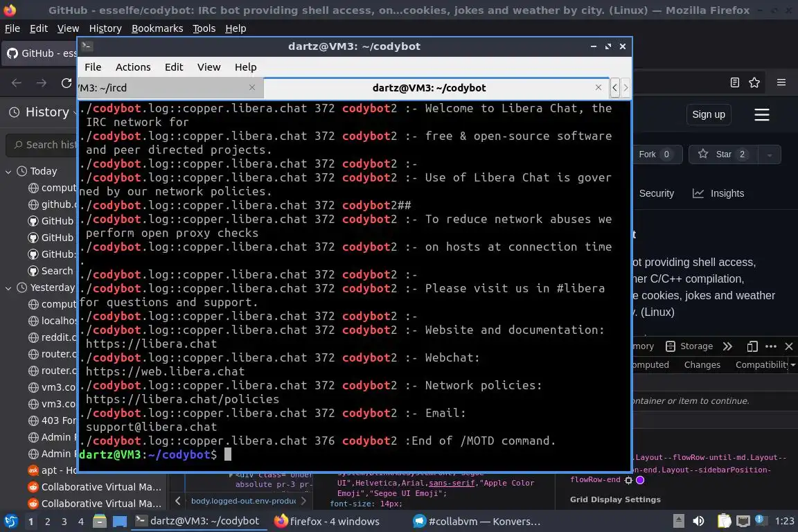The image size is (798, 532).
Task: Open GitHub page hamburger menu
Action: point(761,114)
